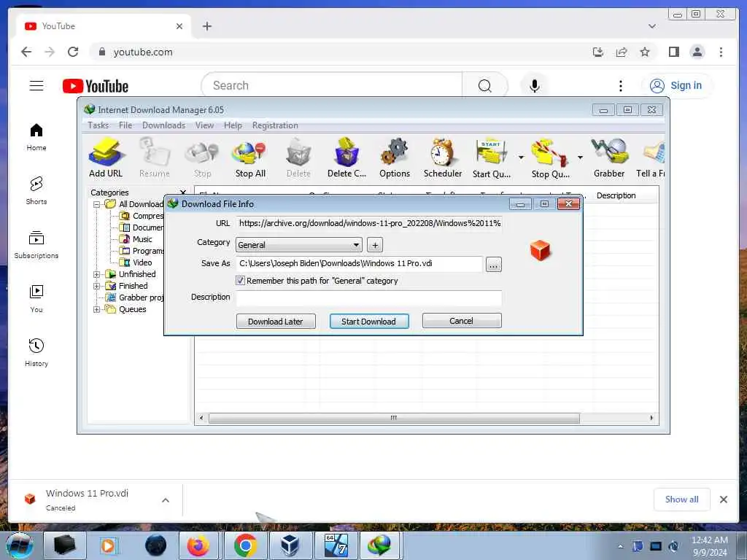This screenshot has width=747, height=560.
Task: Click the Description input field
Action: 368,297
